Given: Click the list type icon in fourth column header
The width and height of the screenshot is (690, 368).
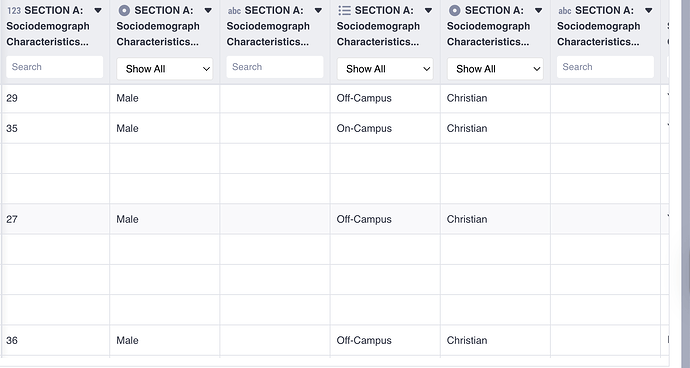Looking at the screenshot, I should tap(344, 11).
